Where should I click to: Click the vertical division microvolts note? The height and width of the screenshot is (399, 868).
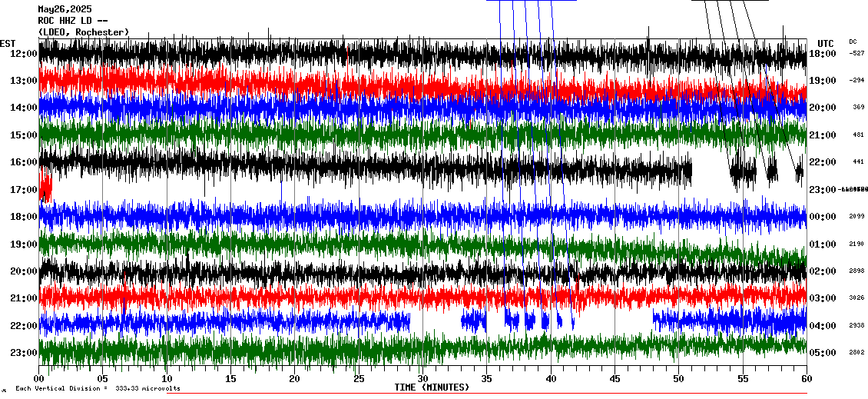pyautogui.click(x=97, y=389)
